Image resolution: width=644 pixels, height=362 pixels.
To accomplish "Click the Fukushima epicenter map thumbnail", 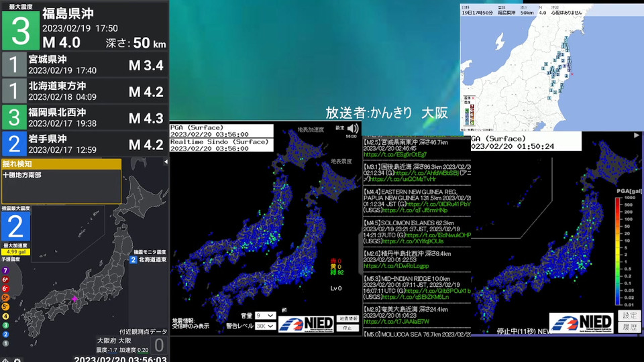I will point(551,68).
